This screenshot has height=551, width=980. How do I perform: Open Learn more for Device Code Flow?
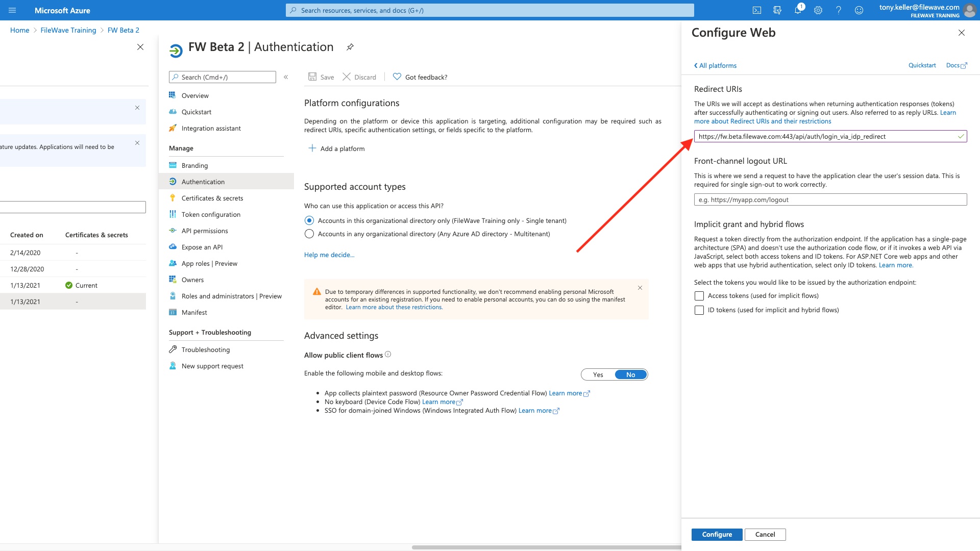[443, 402]
